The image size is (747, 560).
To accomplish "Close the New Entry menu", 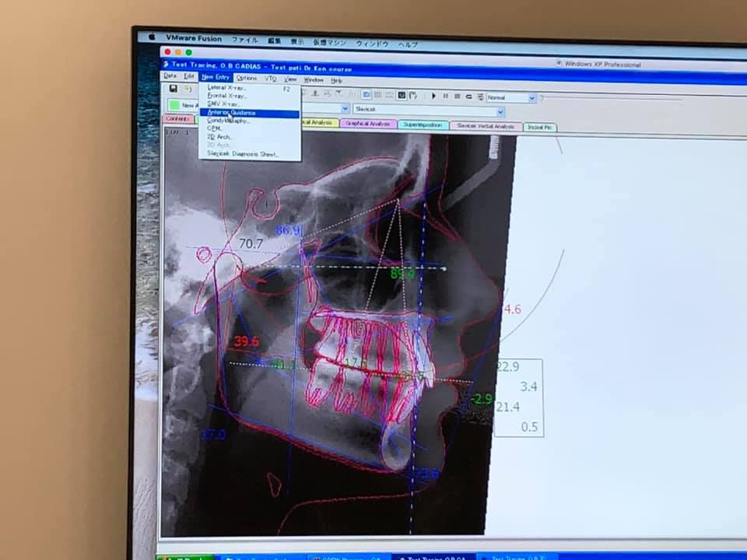I will pyautogui.click(x=216, y=77).
